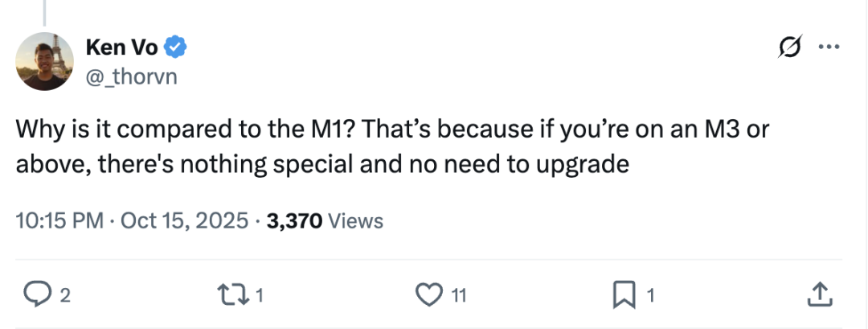The width and height of the screenshot is (868, 329).
Task: Click the Ken Vo display name
Action: coord(122,48)
